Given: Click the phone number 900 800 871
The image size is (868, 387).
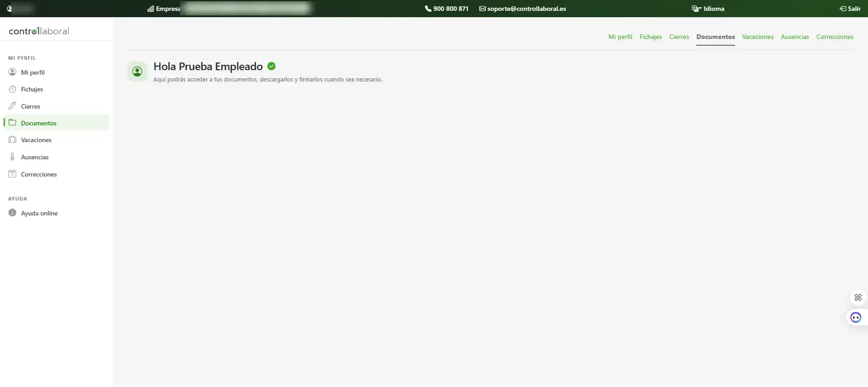Looking at the screenshot, I should (x=447, y=9).
